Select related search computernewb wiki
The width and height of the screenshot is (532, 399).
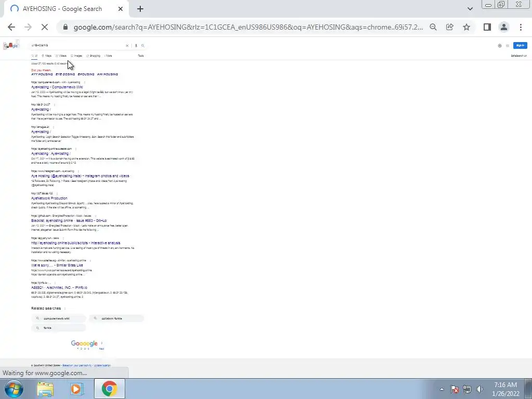pos(59,318)
